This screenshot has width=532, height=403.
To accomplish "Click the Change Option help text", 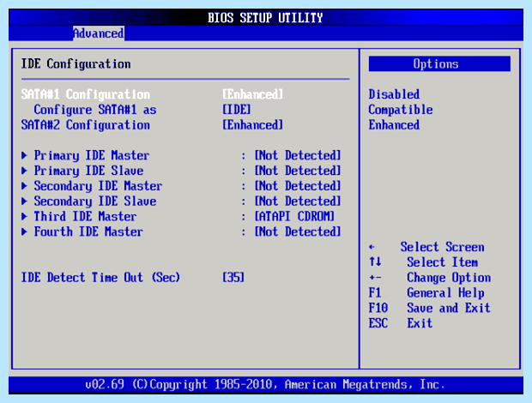I will tap(449, 278).
